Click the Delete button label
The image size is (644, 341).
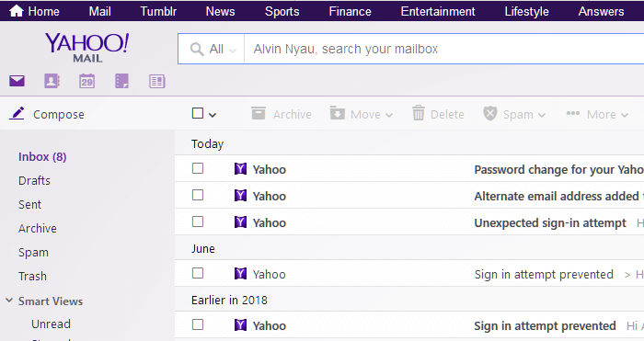[x=447, y=115]
